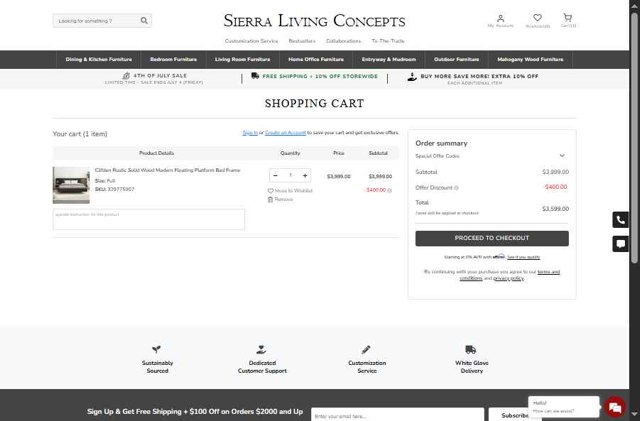Click the phone call floating icon
Image resolution: width=640 pixels, height=421 pixels.
coord(620,220)
